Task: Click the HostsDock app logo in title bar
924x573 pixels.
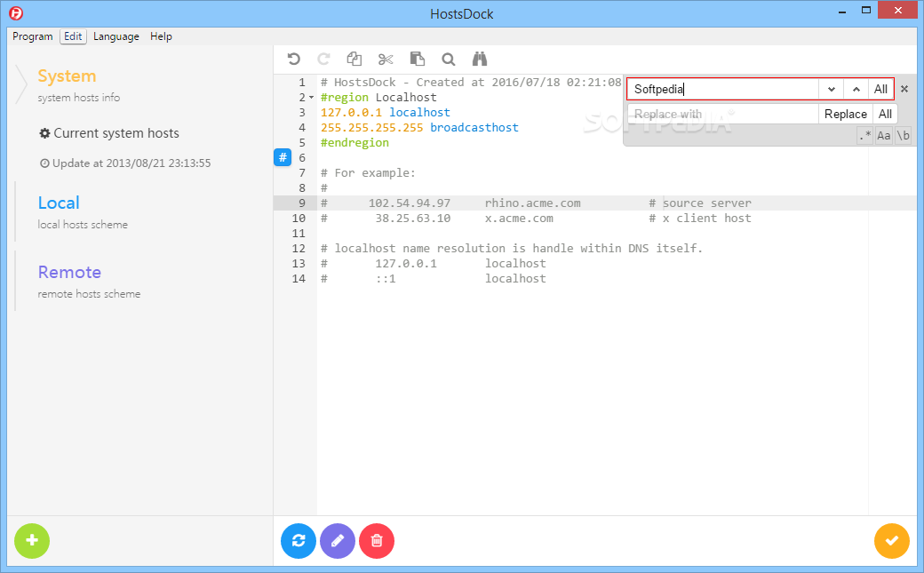Action: pyautogui.click(x=16, y=13)
